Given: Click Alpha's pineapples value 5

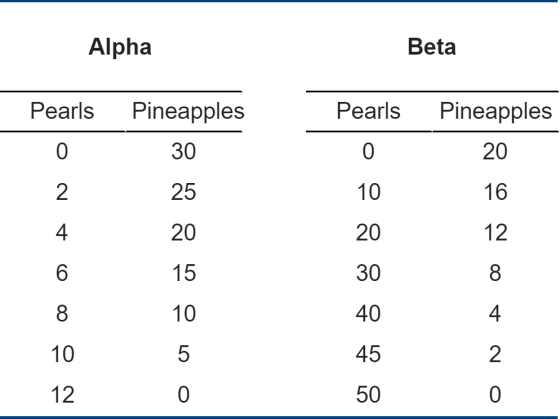Looking at the screenshot, I should (x=184, y=354).
